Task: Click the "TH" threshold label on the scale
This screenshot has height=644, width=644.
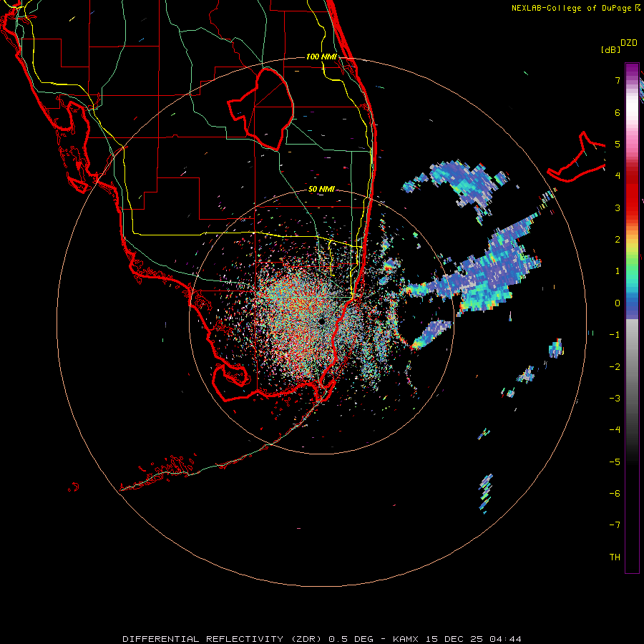Action: pos(615,557)
